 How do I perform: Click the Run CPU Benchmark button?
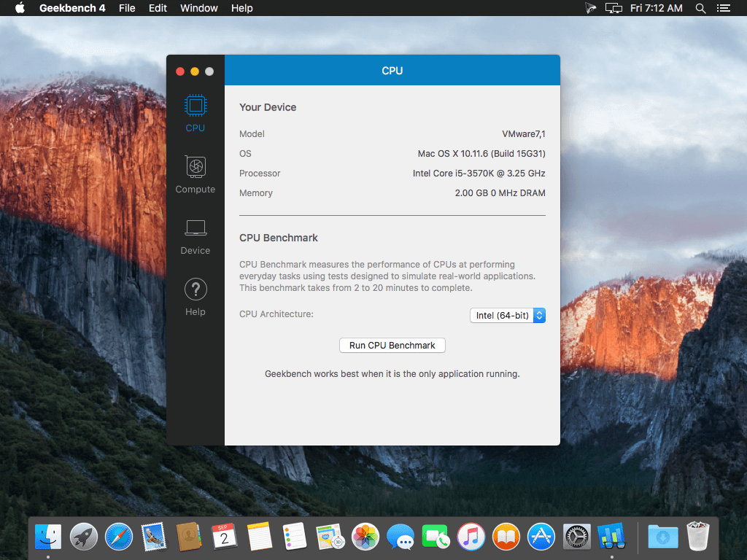coord(392,345)
